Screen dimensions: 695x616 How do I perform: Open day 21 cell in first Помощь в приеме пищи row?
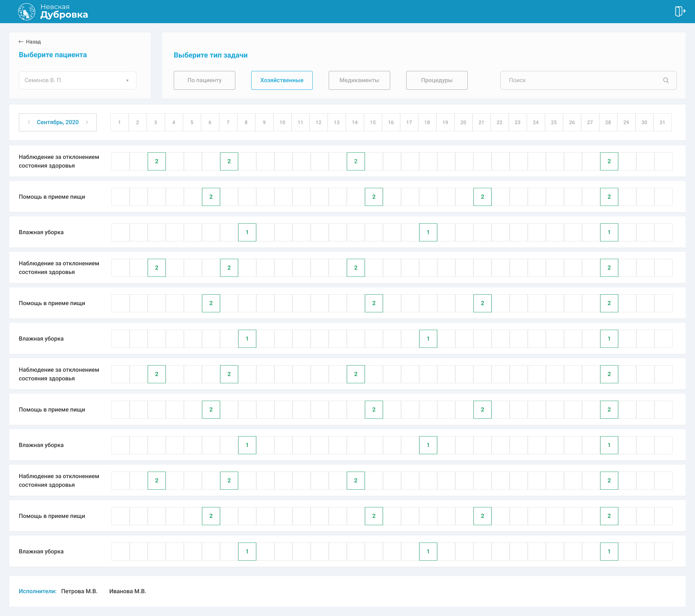pyautogui.click(x=483, y=197)
